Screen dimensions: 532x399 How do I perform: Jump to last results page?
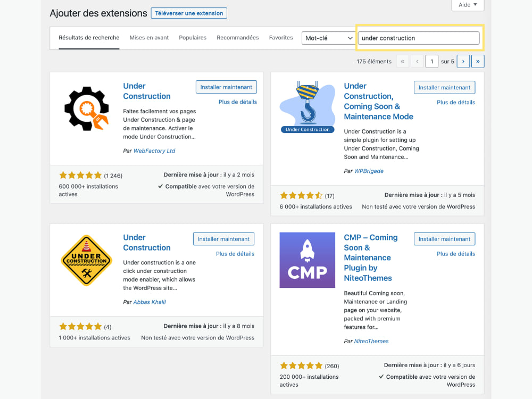478,61
